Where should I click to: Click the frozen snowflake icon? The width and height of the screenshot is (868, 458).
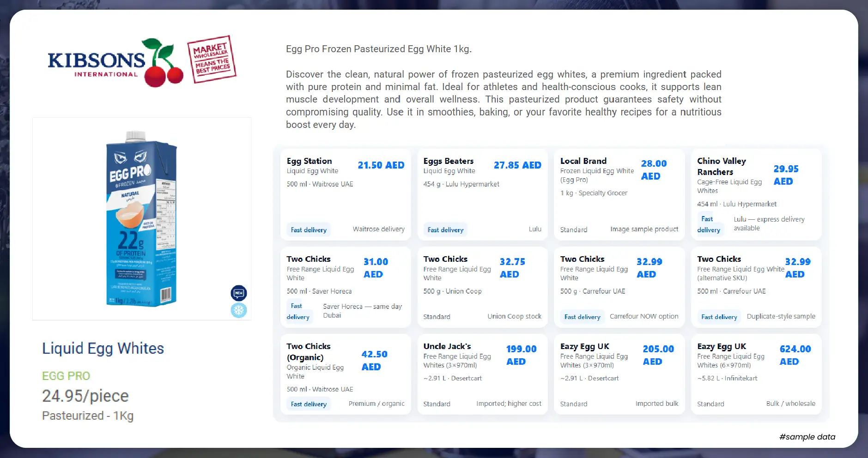pos(239,310)
